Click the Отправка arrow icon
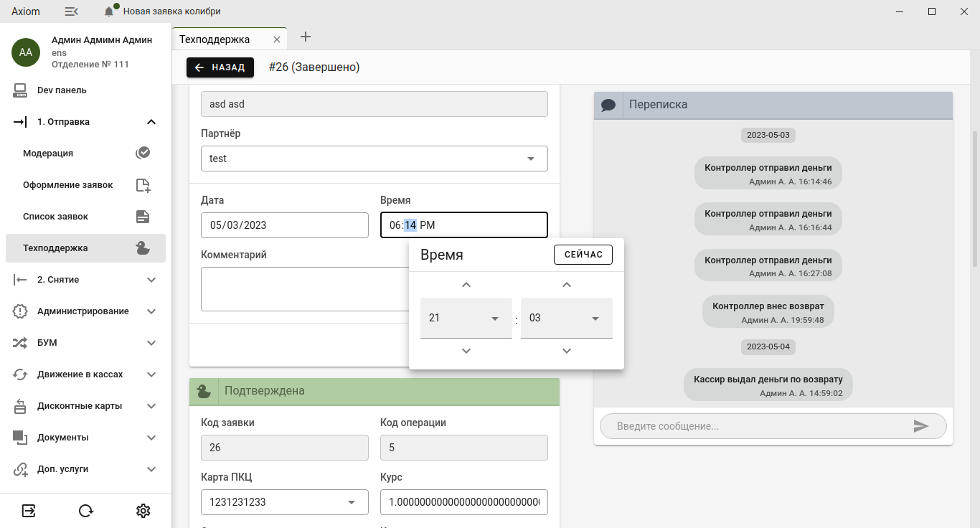This screenshot has width=980, height=528. pyautogui.click(x=20, y=122)
